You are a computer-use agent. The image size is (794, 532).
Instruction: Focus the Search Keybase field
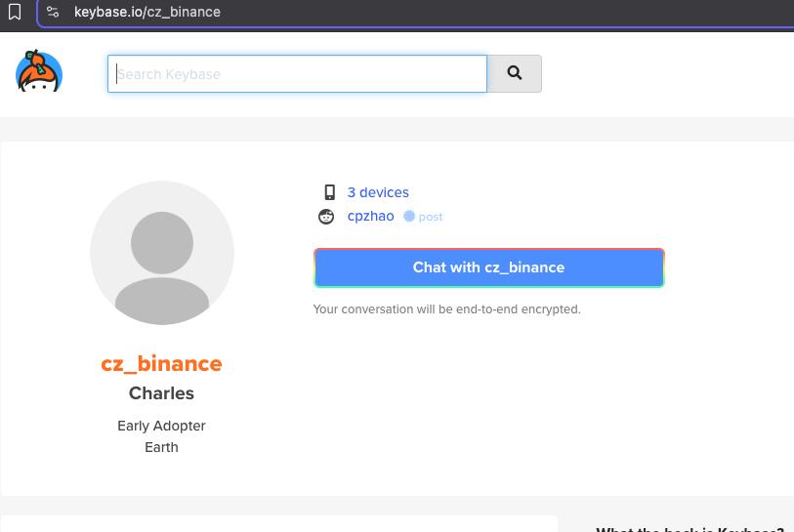[297, 74]
